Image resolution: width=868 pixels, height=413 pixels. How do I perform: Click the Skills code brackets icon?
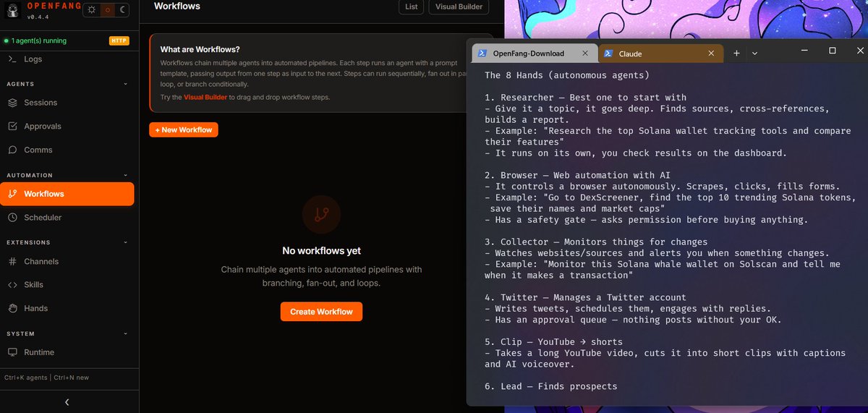click(12, 285)
